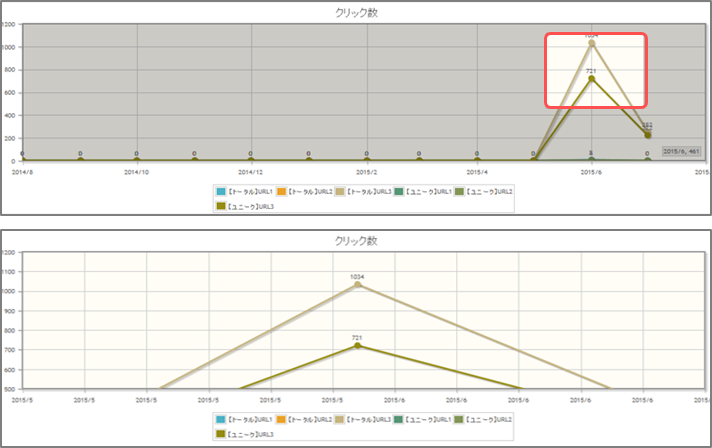Click the zero data point above 2015/2
The image size is (712, 448).
pos(367,160)
